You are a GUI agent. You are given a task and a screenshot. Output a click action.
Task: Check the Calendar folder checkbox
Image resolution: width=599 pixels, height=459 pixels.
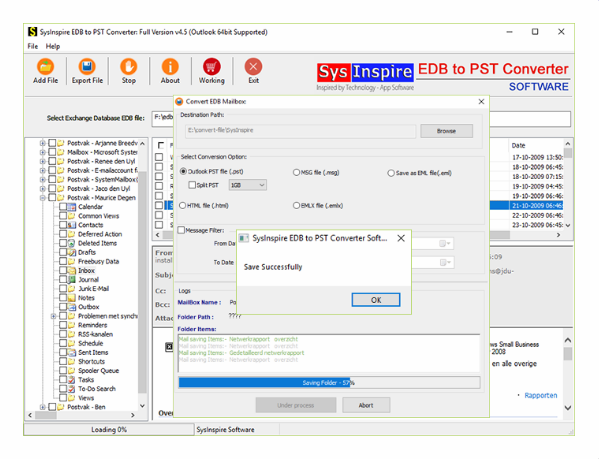[63, 207]
